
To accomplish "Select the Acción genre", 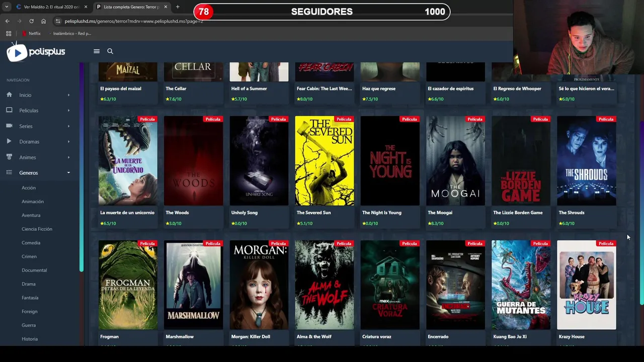I will [x=29, y=188].
